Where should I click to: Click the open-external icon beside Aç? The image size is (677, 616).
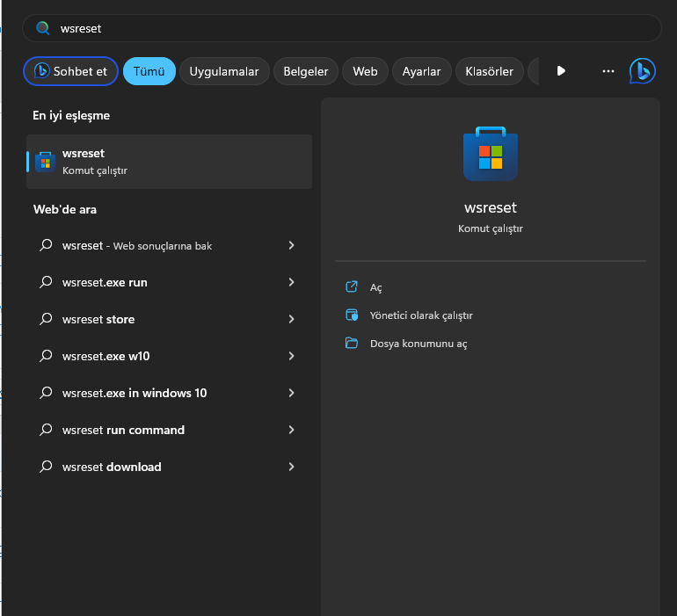pos(352,286)
